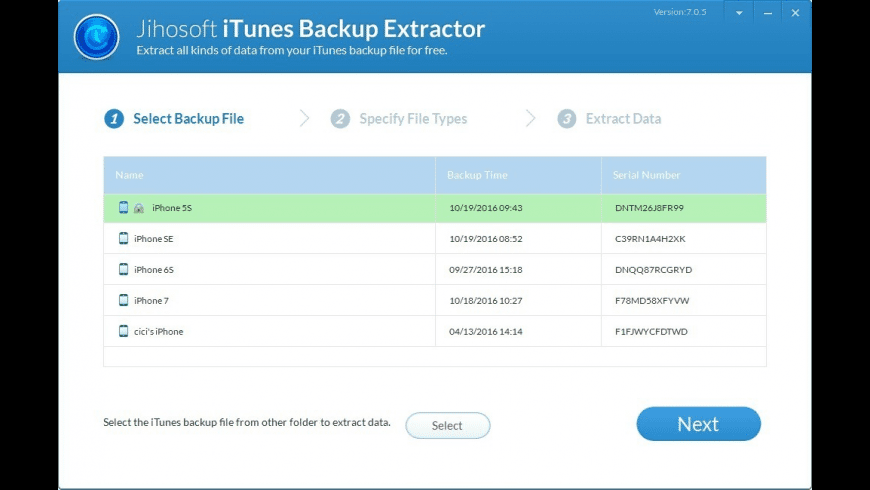Sort by the Backup Time column header
Viewport: 870px width, 490px height.
tap(477, 175)
